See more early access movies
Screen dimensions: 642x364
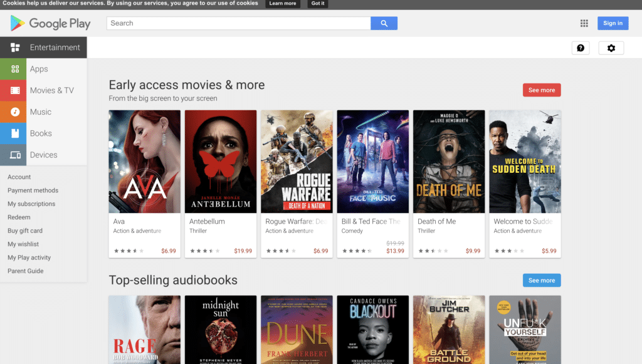tap(542, 90)
